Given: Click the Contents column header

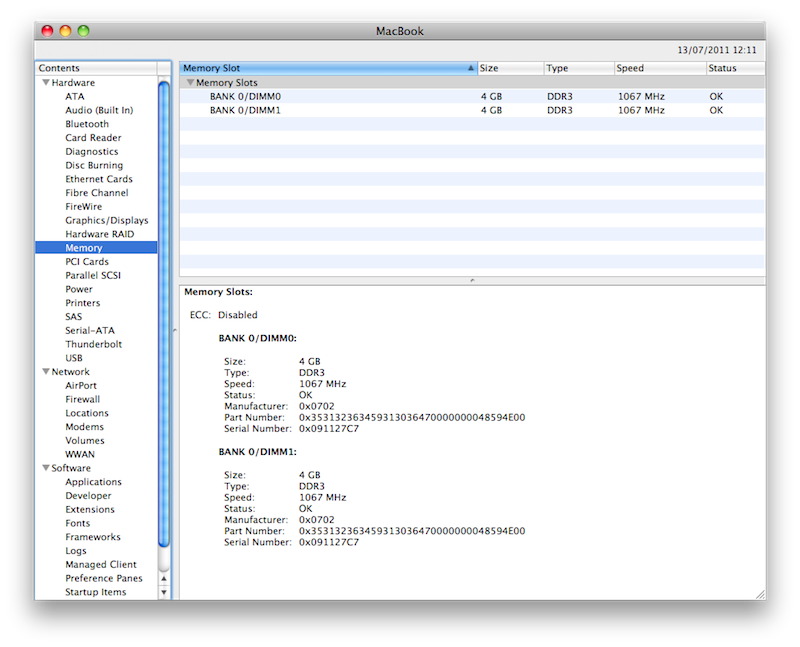Looking at the screenshot, I should pos(96,68).
